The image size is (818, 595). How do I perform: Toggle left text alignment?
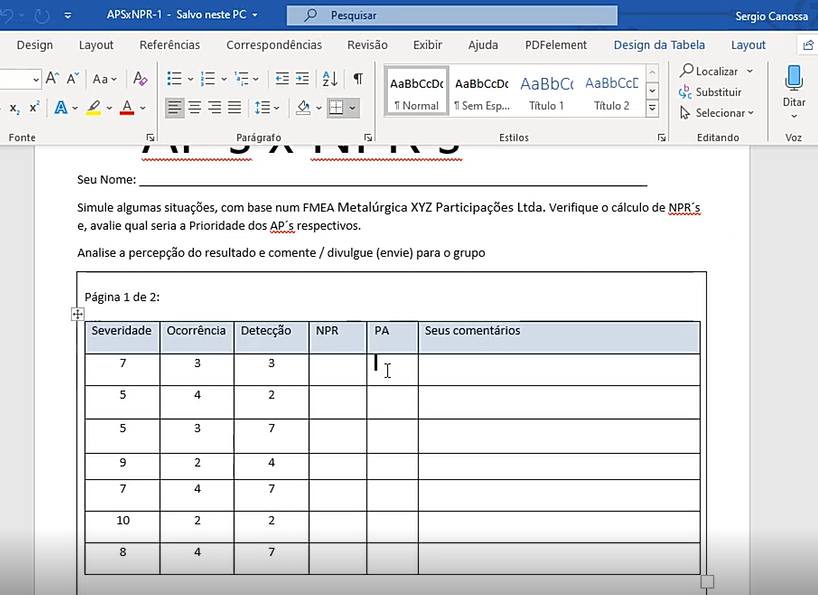tap(174, 108)
